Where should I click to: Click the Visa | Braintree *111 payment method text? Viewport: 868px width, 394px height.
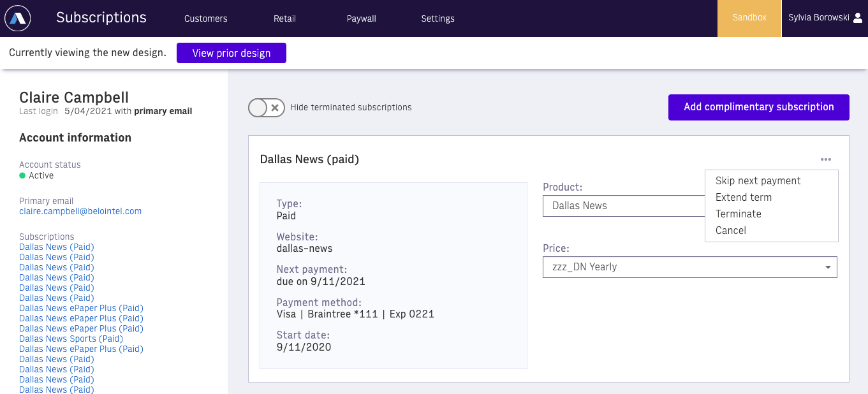(355, 314)
